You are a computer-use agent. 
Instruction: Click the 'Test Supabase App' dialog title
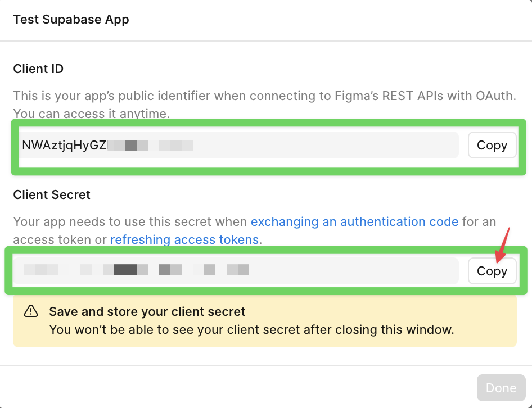tap(71, 19)
